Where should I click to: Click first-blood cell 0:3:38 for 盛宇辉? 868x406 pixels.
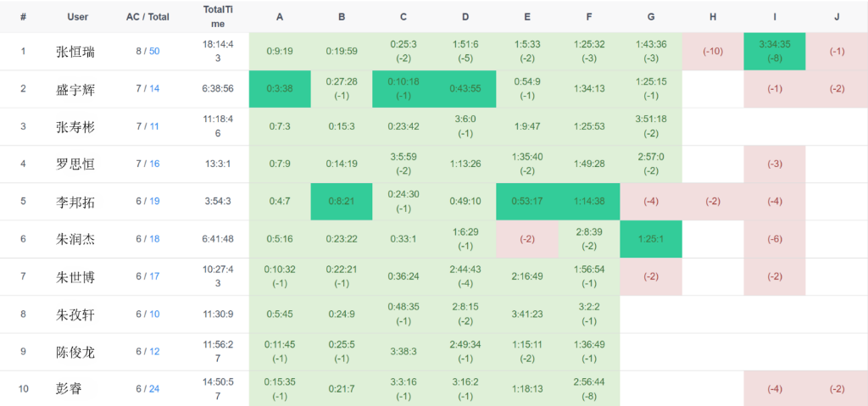click(280, 89)
